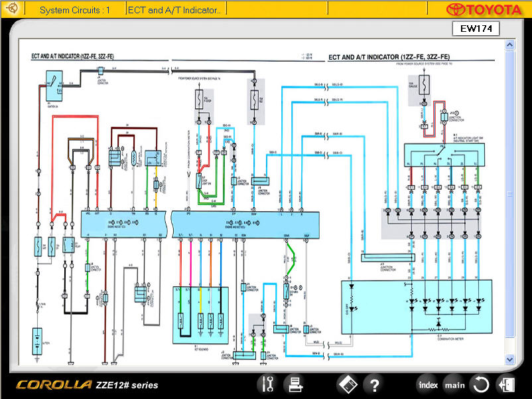This screenshot has height=399, width=532.
Task: Exit using the door icon
Action: (x=507, y=385)
